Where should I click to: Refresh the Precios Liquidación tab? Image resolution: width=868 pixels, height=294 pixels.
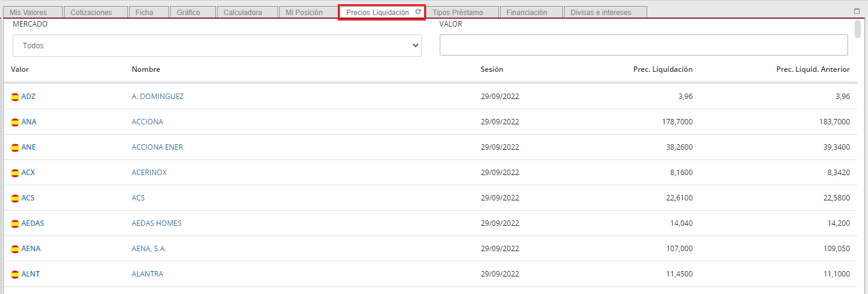pyautogui.click(x=418, y=12)
